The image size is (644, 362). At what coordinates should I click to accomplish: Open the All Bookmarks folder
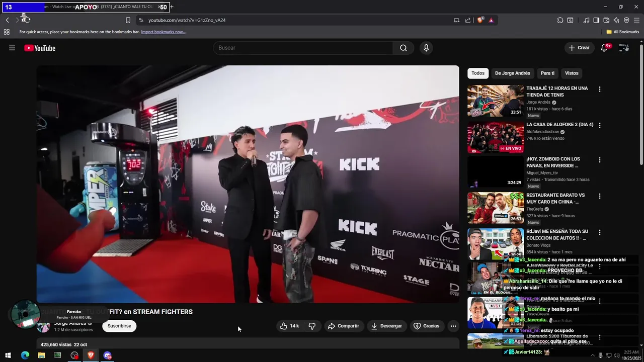pyautogui.click(x=622, y=32)
